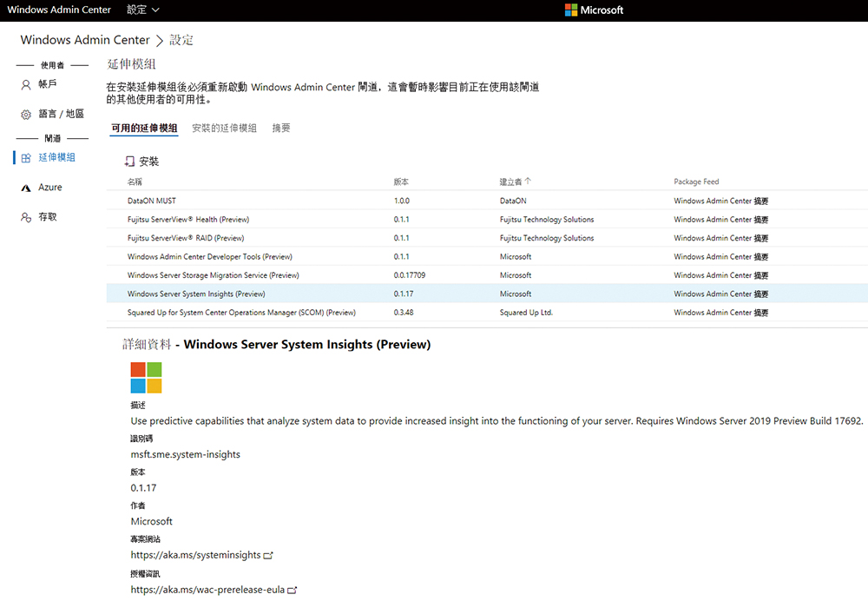Open the https://aka.ms/wac-prerelease-eula link
This screenshot has width=868, height=601.
[207, 590]
